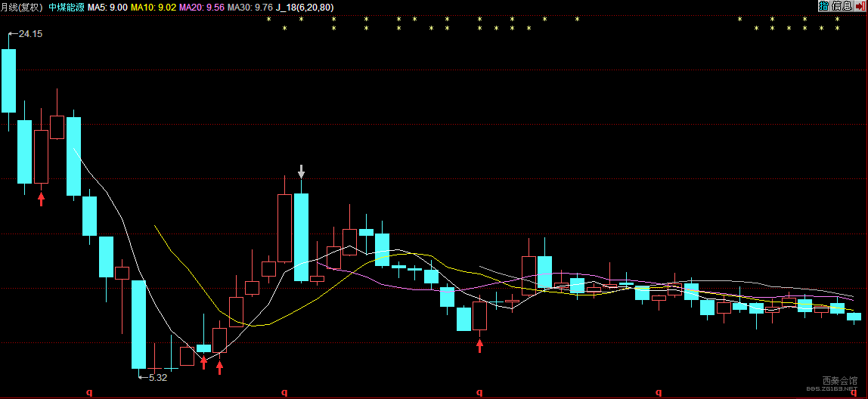Select the MA5: 9.00 indicator label
The width and height of the screenshot is (868, 399).
108,8
